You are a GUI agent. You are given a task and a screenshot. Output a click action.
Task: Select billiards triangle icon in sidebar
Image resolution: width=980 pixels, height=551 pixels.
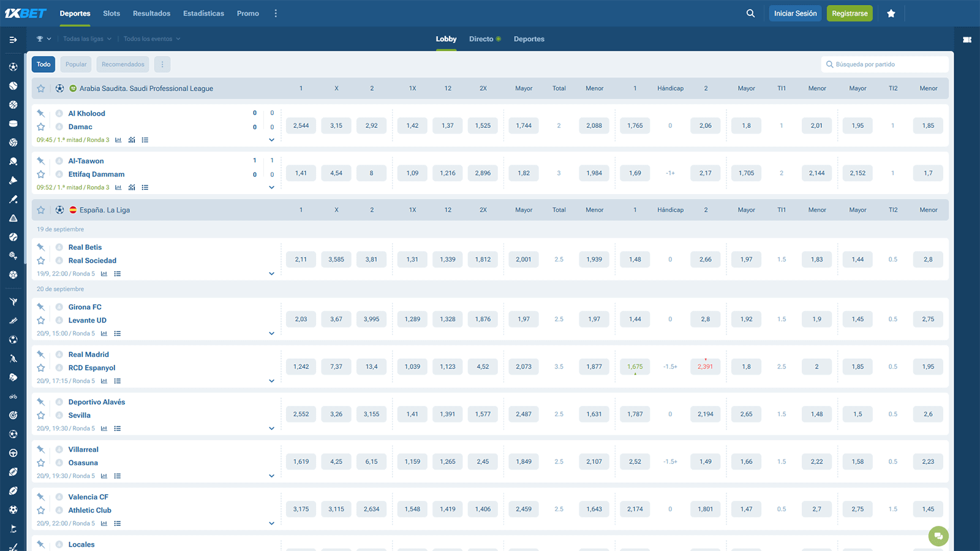[x=13, y=219]
